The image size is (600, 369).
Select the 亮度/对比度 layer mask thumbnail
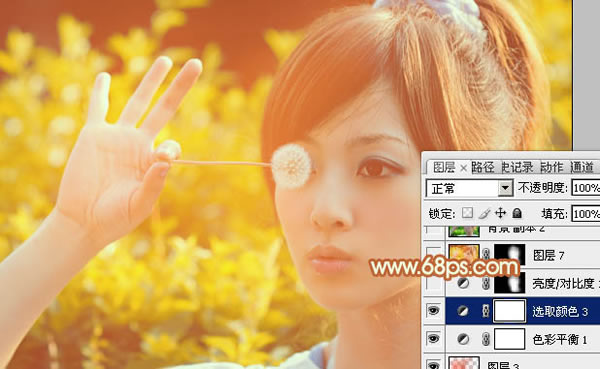click(x=510, y=283)
